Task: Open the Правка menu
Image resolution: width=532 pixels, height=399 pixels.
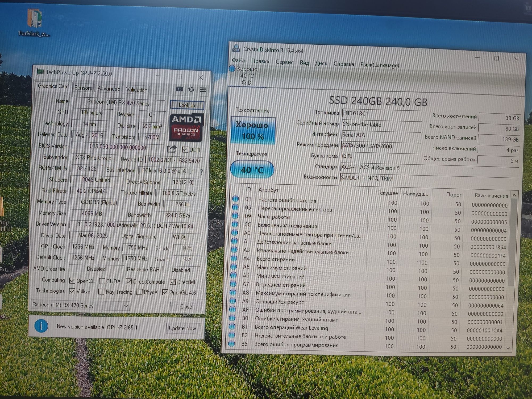Action: coord(260,61)
